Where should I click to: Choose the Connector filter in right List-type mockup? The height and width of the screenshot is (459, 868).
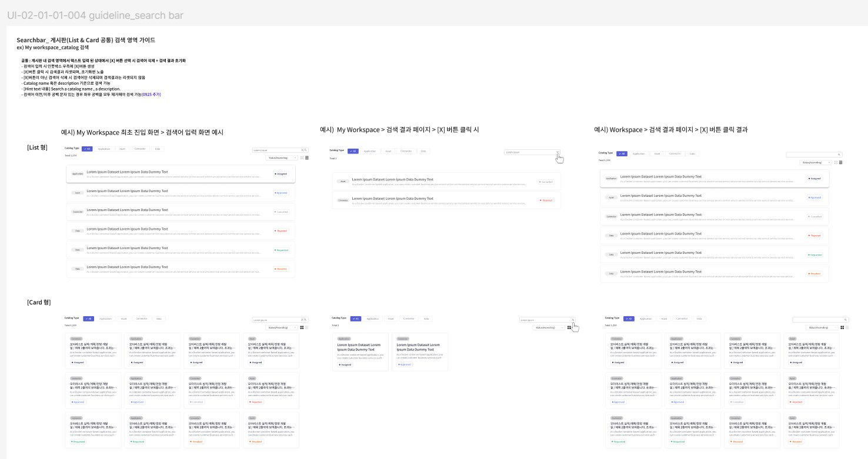(675, 153)
